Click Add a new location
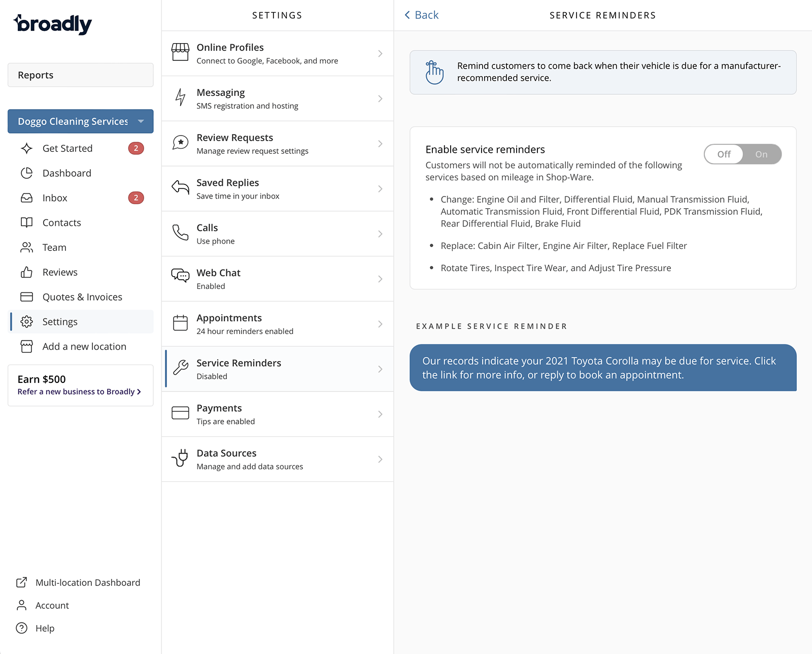812x654 pixels. pyautogui.click(x=82, y=346)
